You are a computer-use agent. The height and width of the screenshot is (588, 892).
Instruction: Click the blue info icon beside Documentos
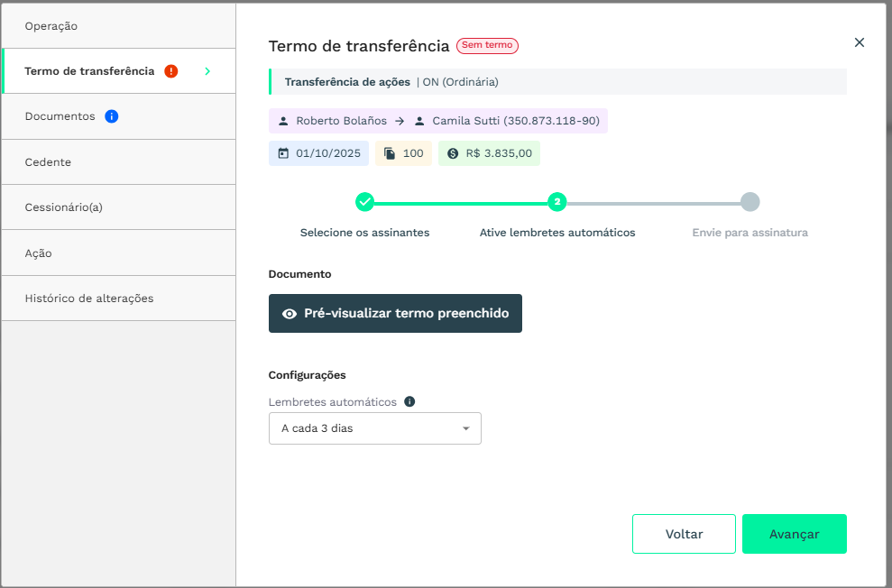[x=112, y=116]
